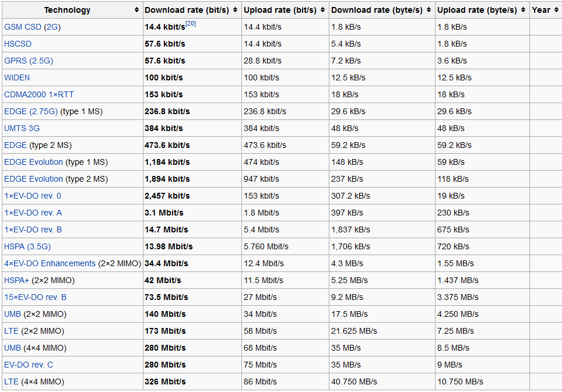
Task: Follow the 1×EV-DO rev. B link
Action: (33, 229)
